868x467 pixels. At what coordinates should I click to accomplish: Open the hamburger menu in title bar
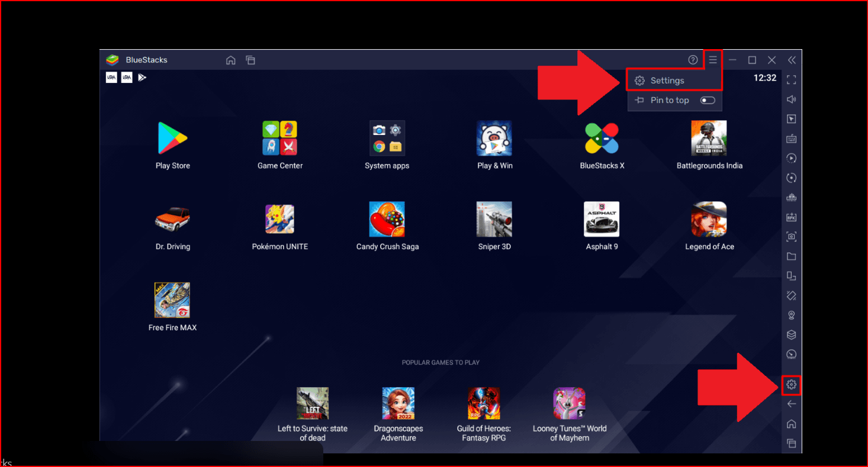point(713,60)
